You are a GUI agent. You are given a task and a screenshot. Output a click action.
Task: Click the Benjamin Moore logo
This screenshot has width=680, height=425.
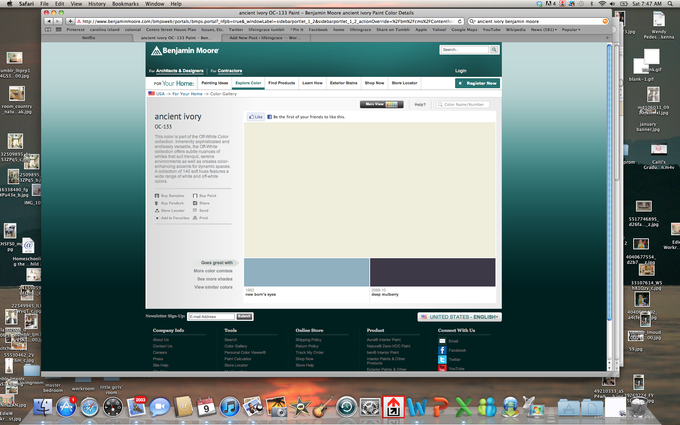(185, 51)
